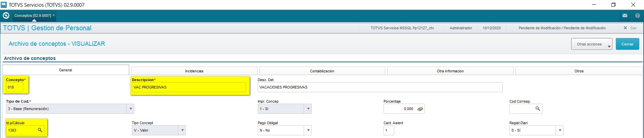Click the Concepto field with 018

[14, 87]
